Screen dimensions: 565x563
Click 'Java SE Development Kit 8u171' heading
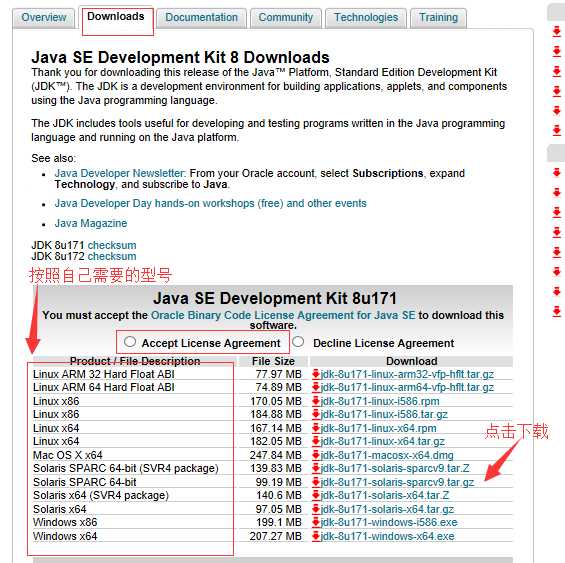point(275,298)
